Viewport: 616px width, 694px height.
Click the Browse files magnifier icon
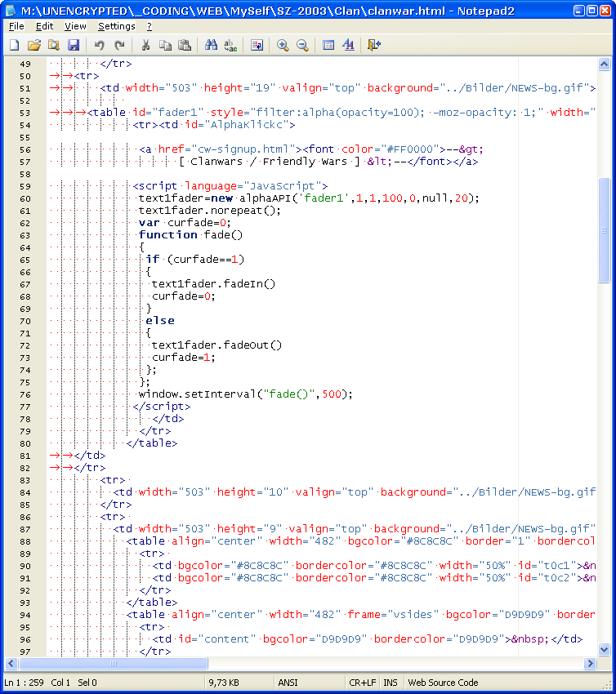54,45
